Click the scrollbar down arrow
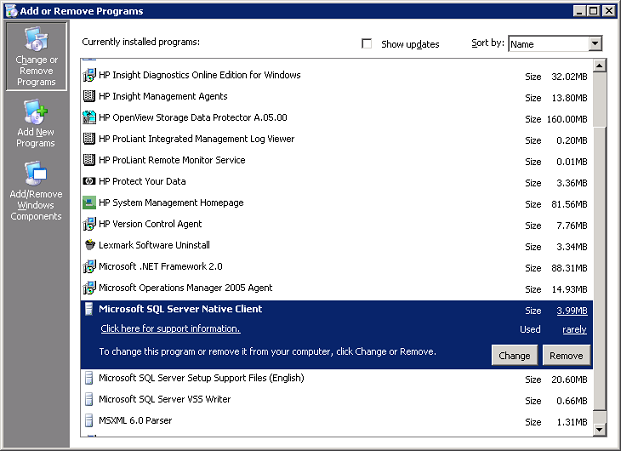 click(x=600, y=429)
